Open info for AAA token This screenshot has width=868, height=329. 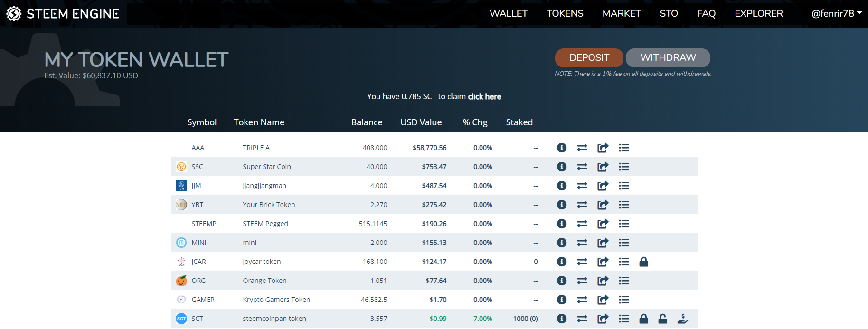point(562,148)
